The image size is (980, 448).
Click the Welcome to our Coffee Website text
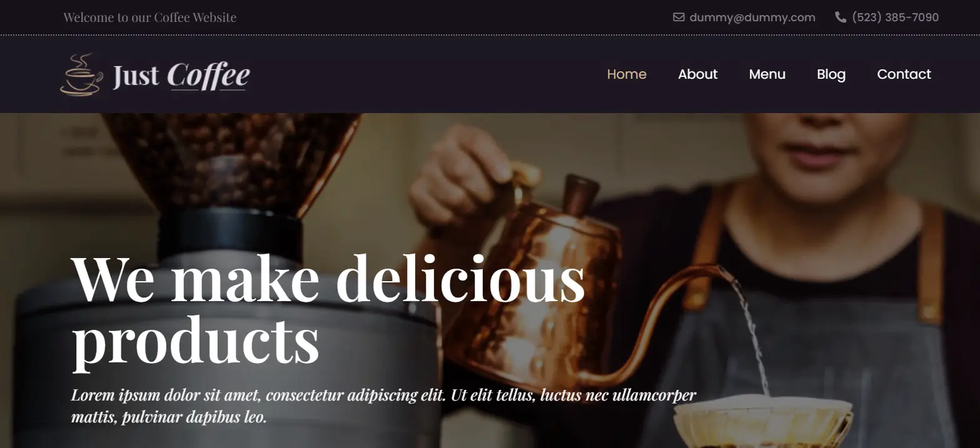click(x=150, y=17)
